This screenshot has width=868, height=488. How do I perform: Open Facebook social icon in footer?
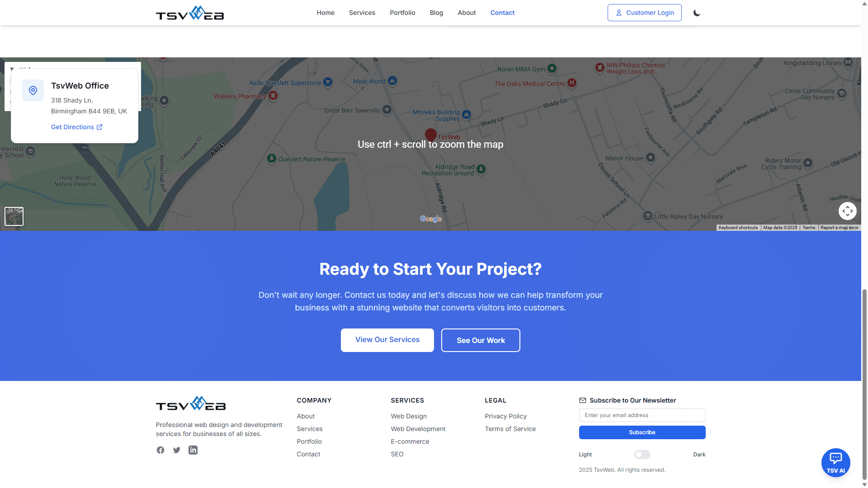click(160, 450)
